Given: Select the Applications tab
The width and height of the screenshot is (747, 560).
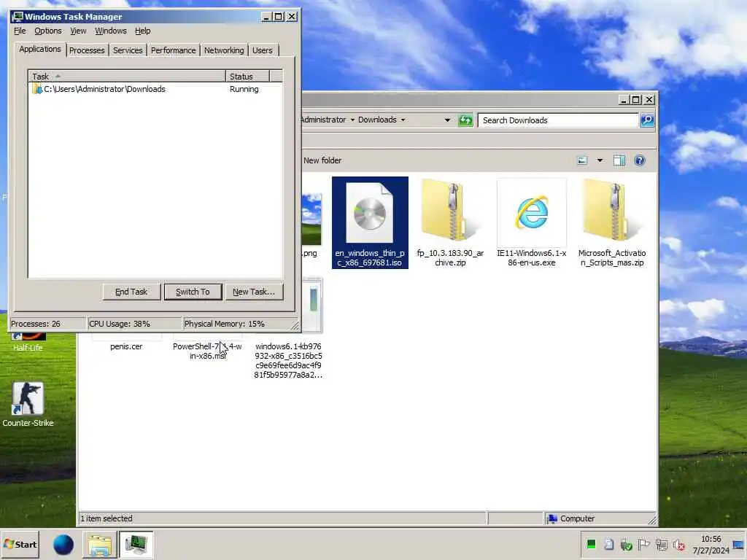Looking at the screenshot, I should click(40, 49).
